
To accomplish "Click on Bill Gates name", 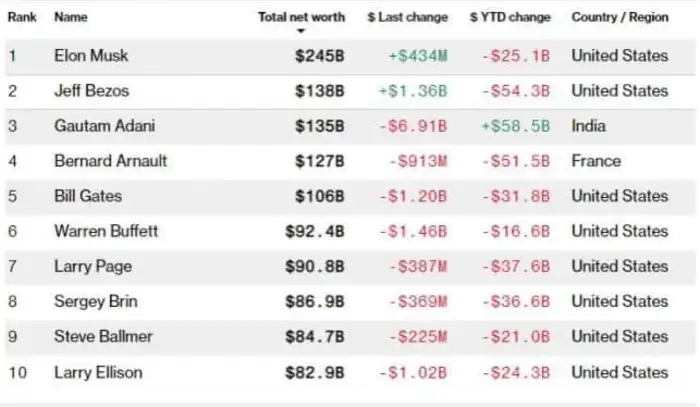I will [x=87, y=196].
